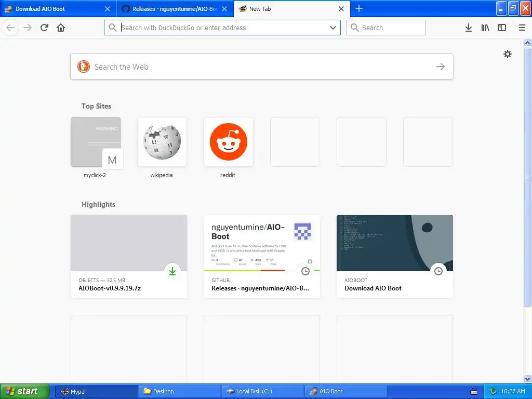Open the library bookmarks icon
Screen dimensions: 532x399
(485, 28)
